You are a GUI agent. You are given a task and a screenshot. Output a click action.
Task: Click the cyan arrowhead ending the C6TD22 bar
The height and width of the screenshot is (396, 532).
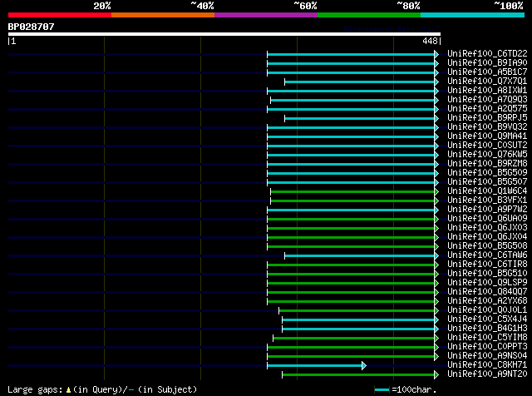click(436, 54)
